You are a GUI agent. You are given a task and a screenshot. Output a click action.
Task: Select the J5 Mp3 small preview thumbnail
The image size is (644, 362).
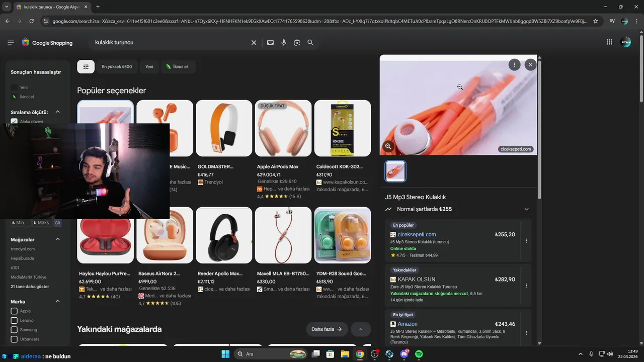pyautogui.click(x=395, y=171)
